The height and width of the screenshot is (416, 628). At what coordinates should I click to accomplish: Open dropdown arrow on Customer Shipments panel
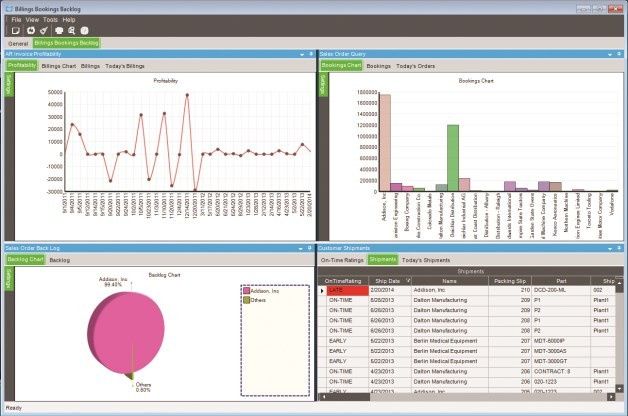tap(610, 249)
